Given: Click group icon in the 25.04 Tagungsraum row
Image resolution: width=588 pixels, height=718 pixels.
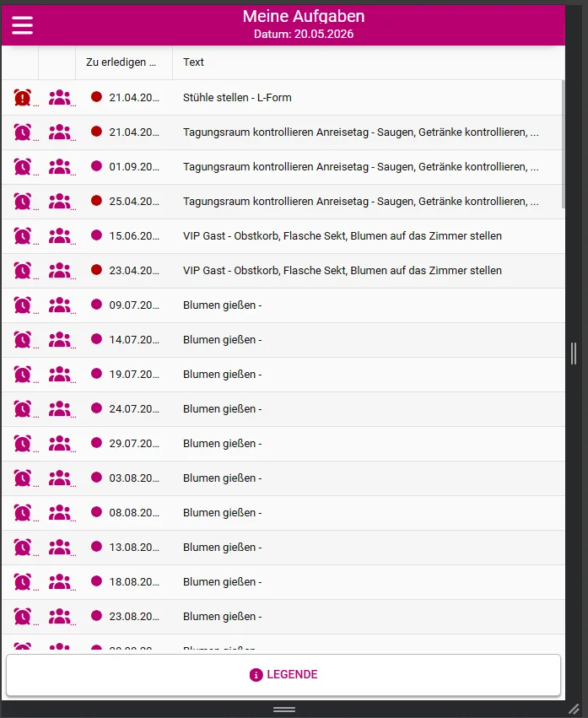Looking at the screenshot, I should [60, 202].
